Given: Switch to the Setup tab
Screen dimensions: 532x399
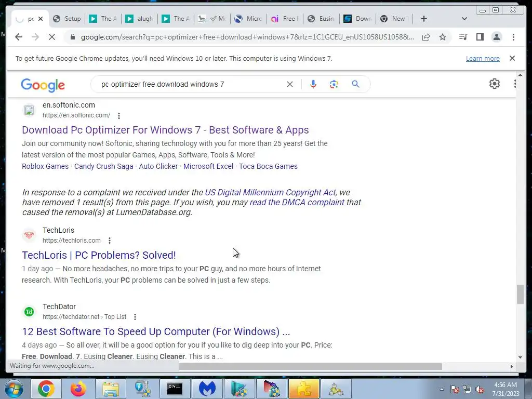Looking at the screenshot, I should [67, 19].
